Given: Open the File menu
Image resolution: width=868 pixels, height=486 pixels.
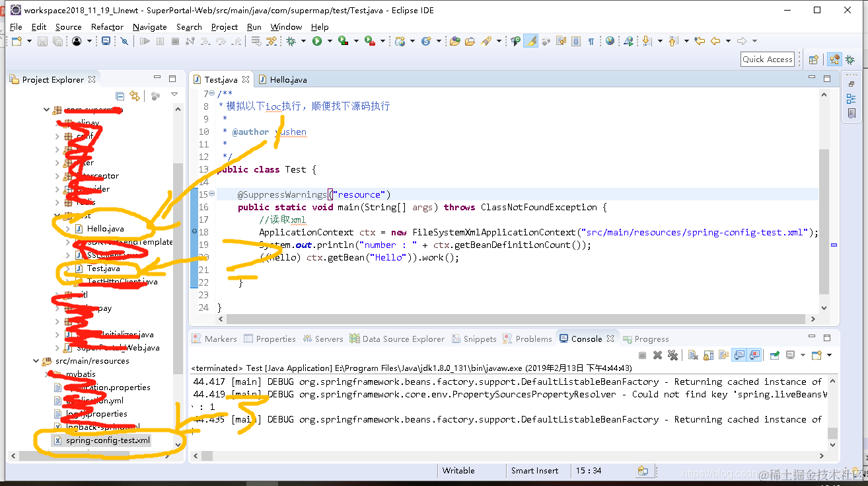Looking at the screenshot, I should 17,26.
